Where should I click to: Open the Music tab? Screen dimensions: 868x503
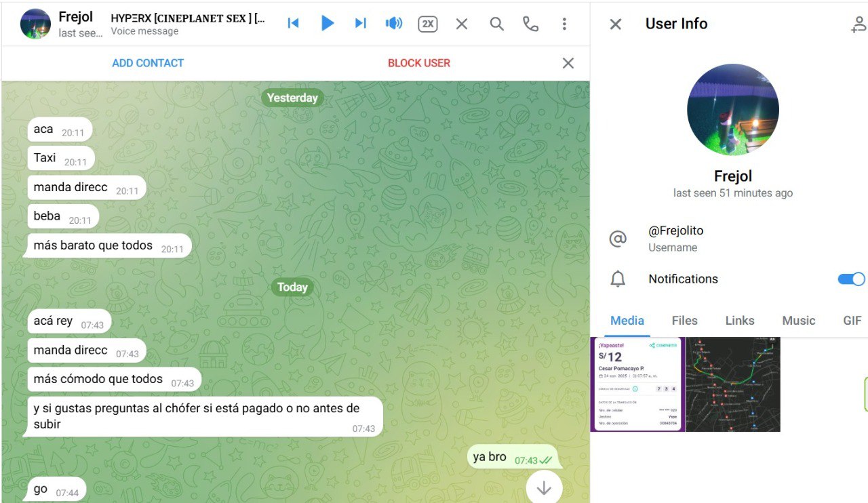[798, 321]
